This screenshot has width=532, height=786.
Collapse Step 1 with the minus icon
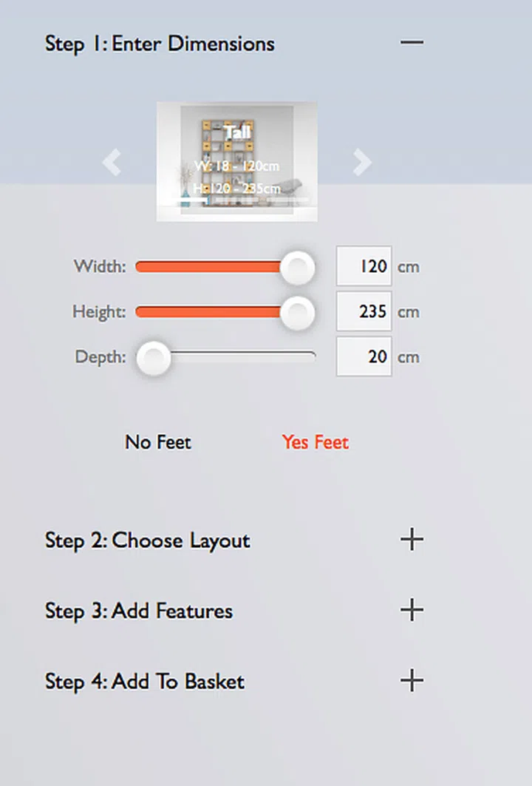pyautogui.click(x=412, y=43)
